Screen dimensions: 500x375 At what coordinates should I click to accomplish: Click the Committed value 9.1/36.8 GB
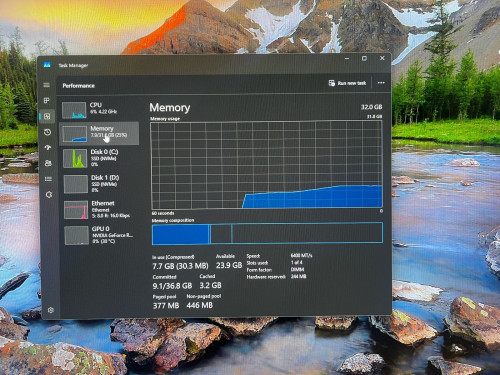(x=172, y=286)
